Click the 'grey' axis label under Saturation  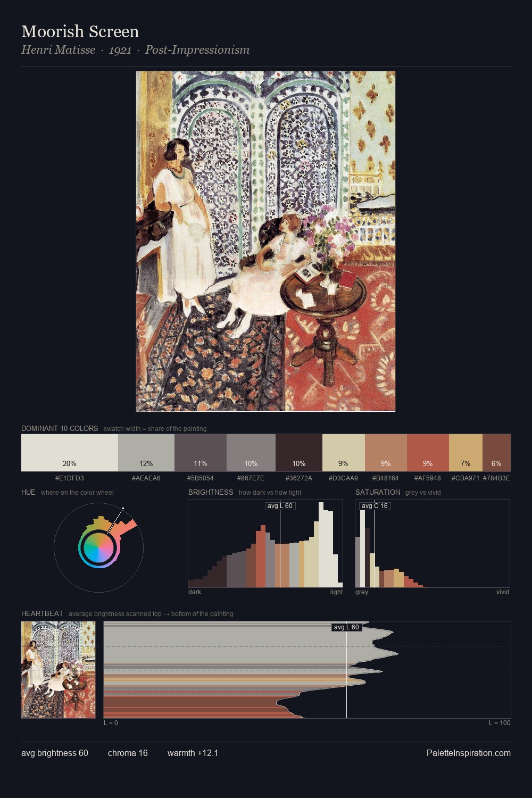(362, 592)
